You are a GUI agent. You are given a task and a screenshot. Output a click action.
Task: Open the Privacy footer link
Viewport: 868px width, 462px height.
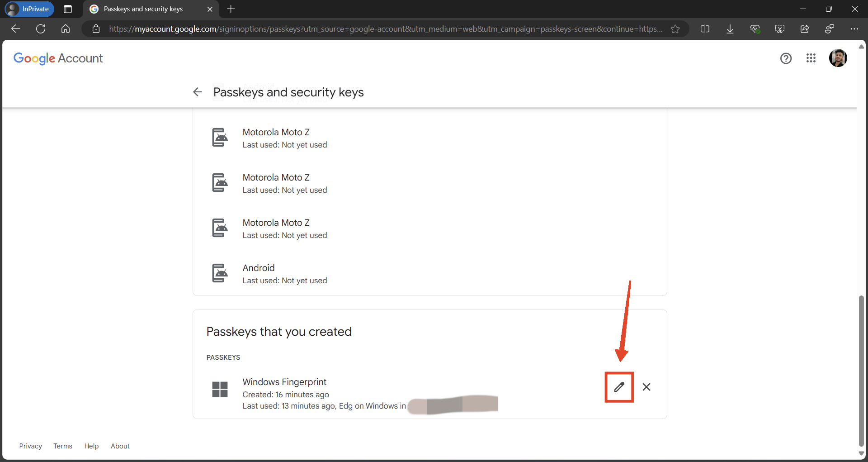(30, 446)
